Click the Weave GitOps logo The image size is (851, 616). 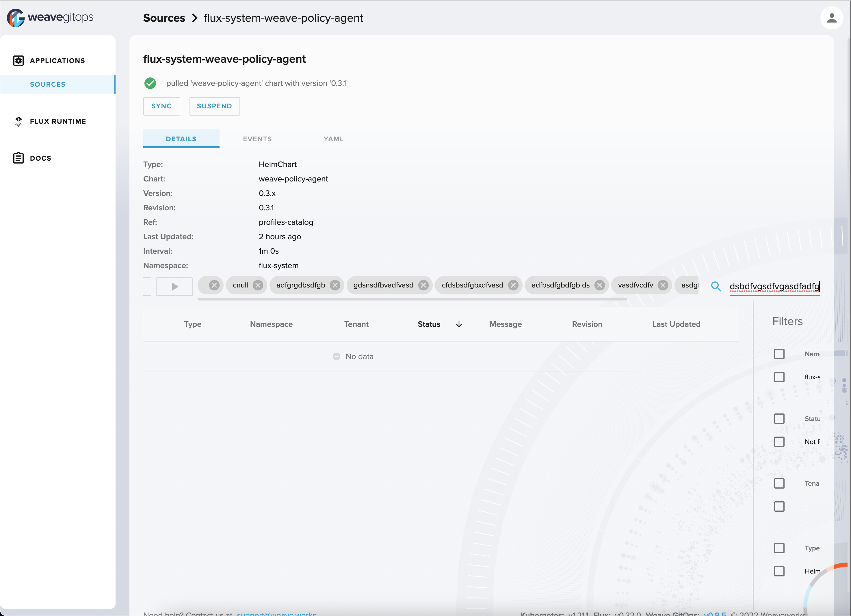coord(50,18)
